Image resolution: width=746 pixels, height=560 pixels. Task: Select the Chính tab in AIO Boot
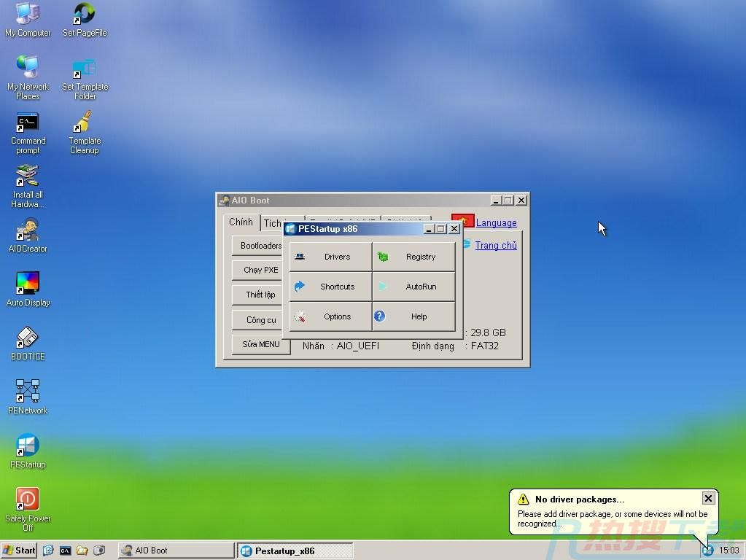pos(241,222)
